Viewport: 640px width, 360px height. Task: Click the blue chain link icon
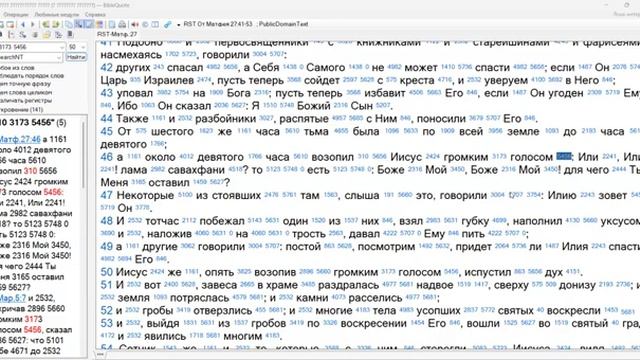(167, 24)
